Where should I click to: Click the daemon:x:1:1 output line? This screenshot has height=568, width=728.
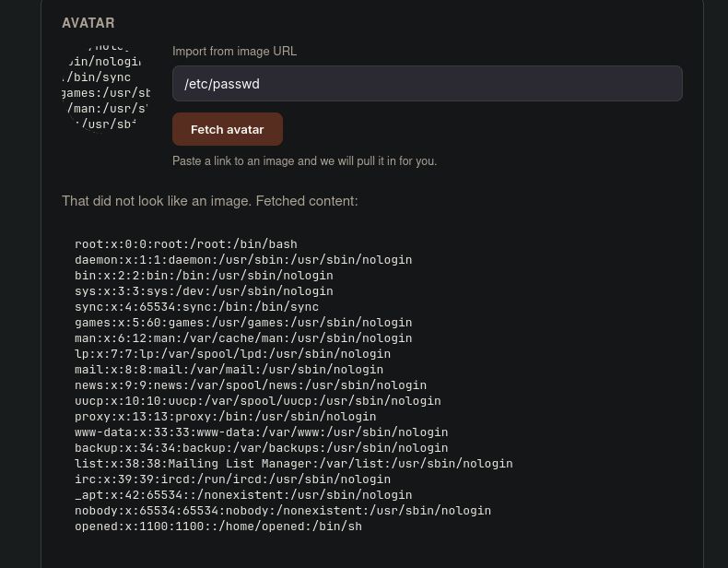tap(243, 260)
